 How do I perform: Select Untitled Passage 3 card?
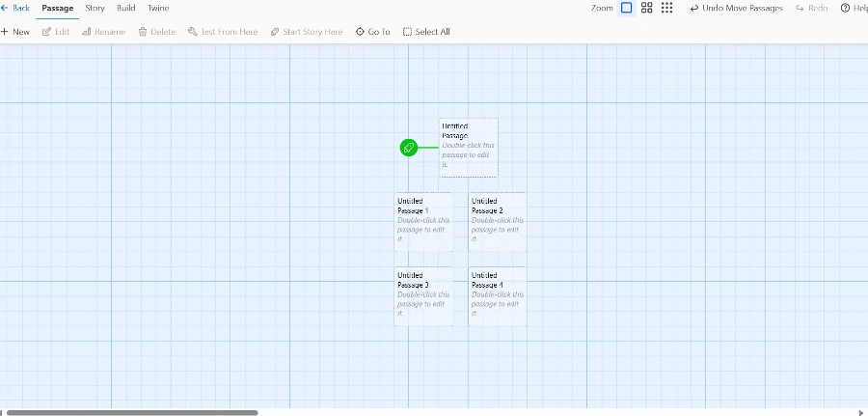423,296
